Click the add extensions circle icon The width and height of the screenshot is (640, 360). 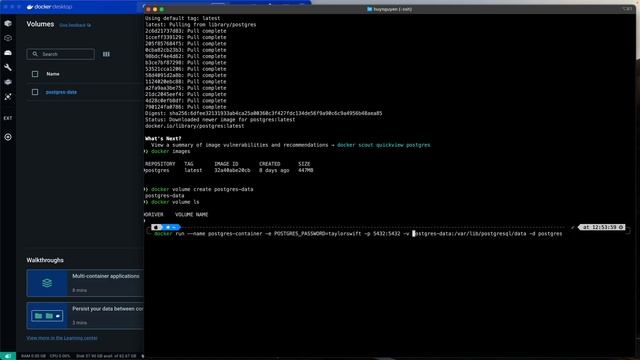tap(8, 137)
